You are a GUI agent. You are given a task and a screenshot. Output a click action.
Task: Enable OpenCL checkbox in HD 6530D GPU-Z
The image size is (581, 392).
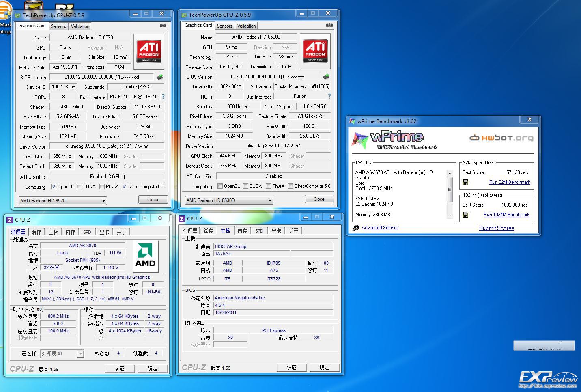click(x=220, y=186)
